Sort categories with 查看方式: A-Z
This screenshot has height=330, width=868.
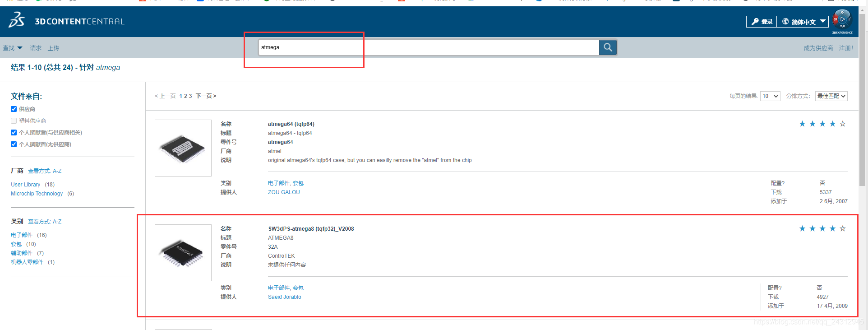(x=45, y=222)
